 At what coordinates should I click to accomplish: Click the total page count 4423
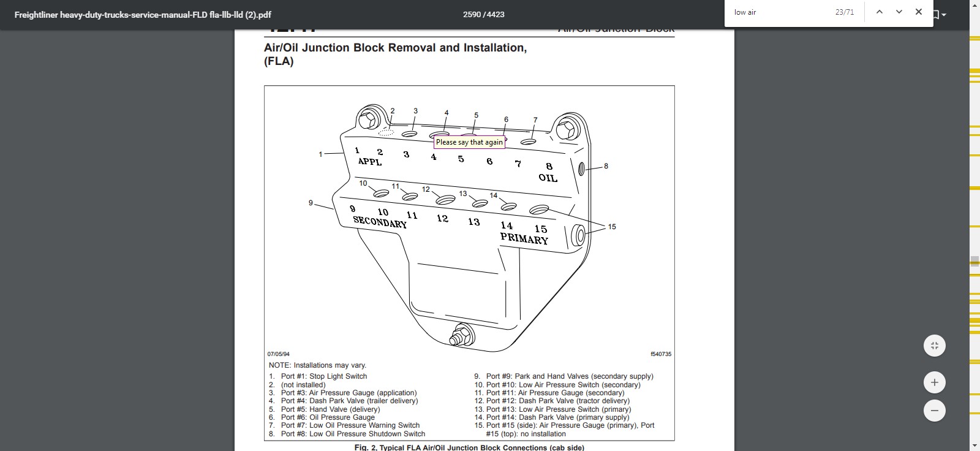pyautogui.click(x=495, y=14)
